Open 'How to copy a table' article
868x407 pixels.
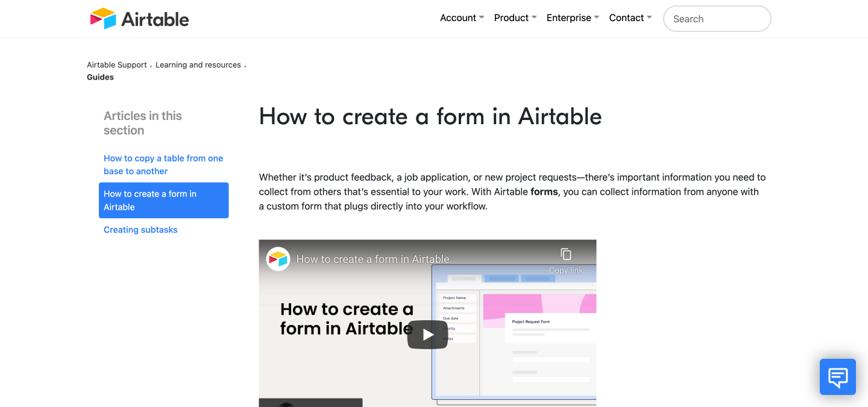tap(163, 165)
